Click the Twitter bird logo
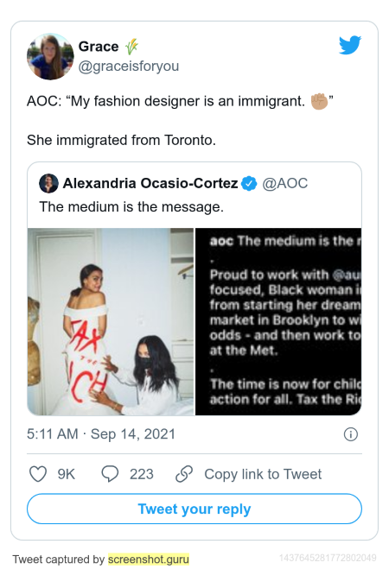This screenshot has height=588, width=389. [x=350, y=46]
